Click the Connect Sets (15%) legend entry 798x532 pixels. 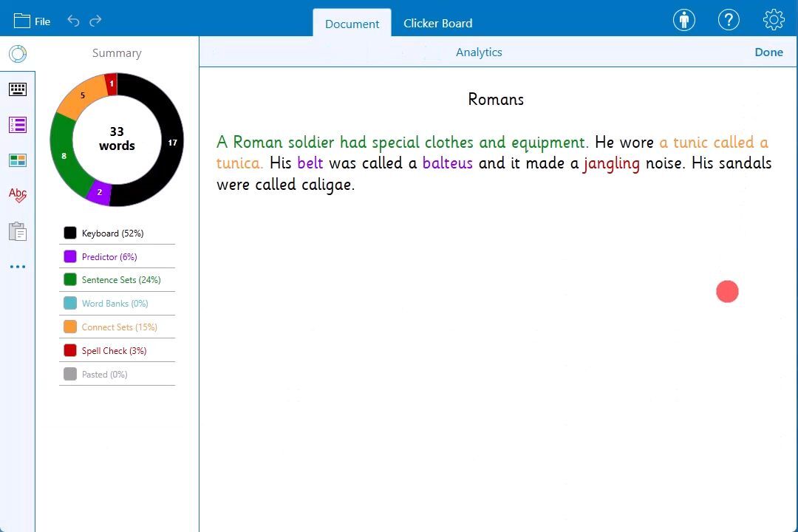click(117, 327)
